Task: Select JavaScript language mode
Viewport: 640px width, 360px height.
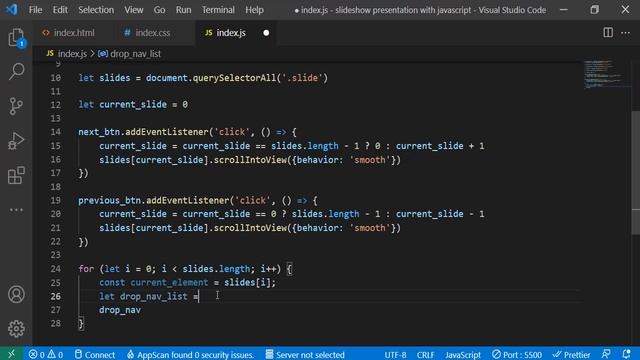Action: (463, 355)
